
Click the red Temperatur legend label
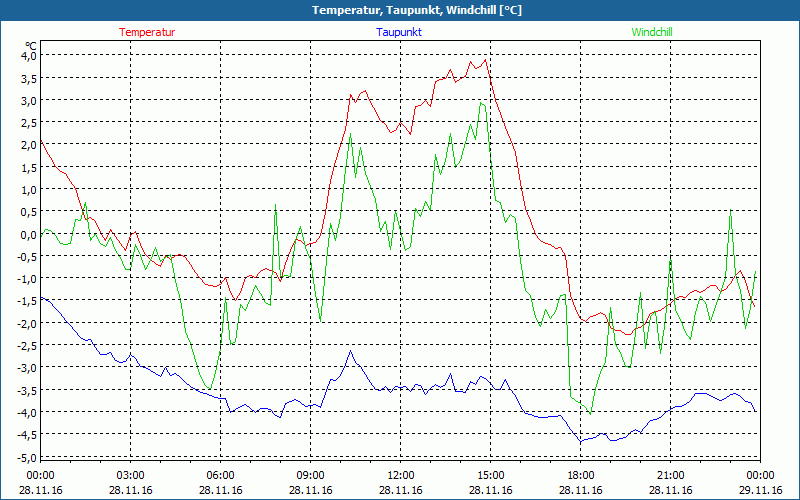pyautogui.click(x=147, y=32)
